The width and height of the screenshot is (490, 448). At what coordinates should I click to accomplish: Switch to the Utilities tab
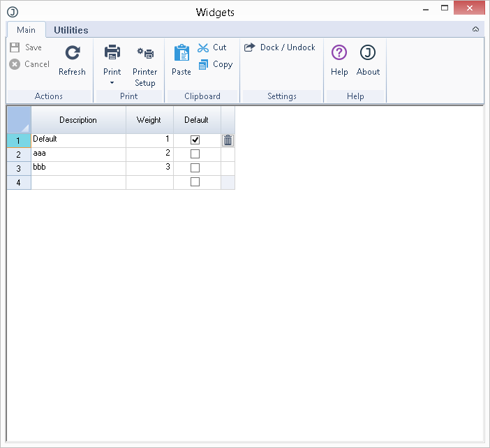coord(71,30)
